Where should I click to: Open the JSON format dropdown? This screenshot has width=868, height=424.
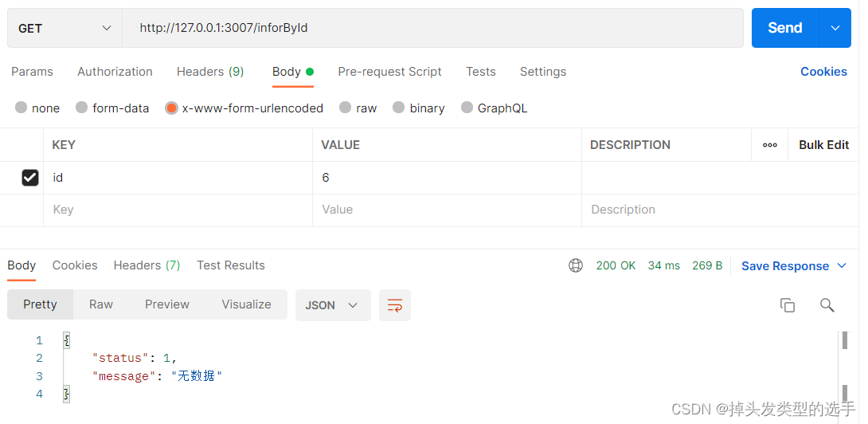(x=333, y=304)
